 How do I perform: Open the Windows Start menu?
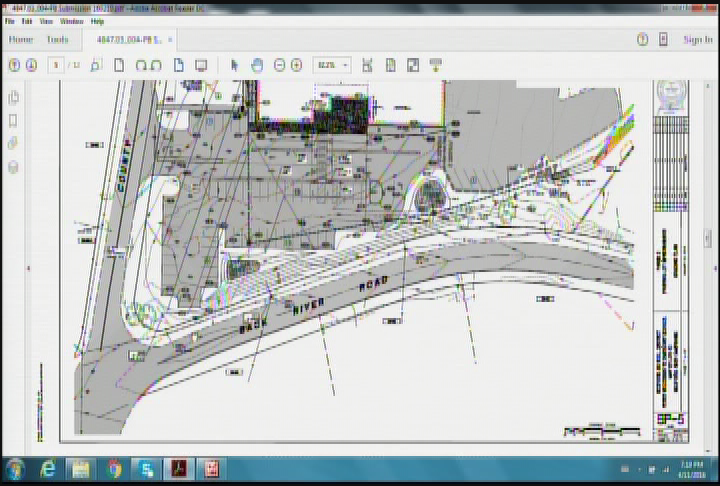[x=15, y=469]
